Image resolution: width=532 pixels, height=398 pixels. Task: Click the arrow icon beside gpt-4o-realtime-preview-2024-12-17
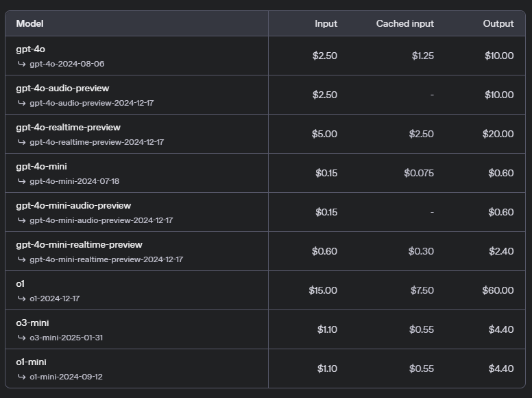click(21, 142)
